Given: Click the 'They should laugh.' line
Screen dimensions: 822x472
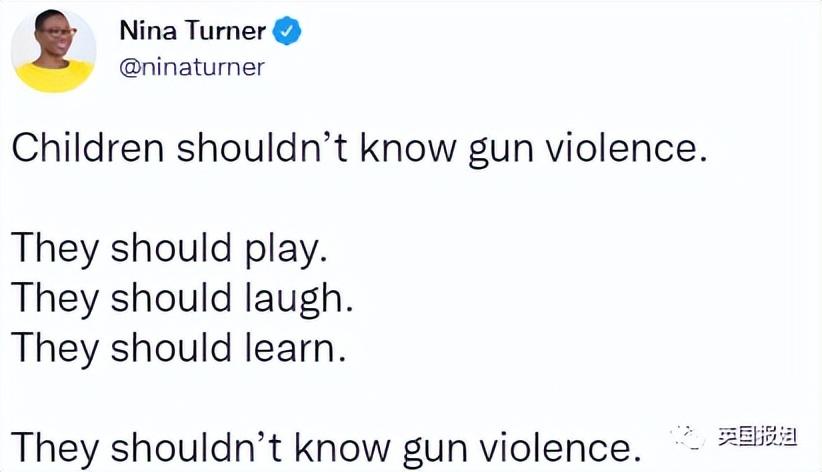Looking at the screenshot, I should pos(182,299).
